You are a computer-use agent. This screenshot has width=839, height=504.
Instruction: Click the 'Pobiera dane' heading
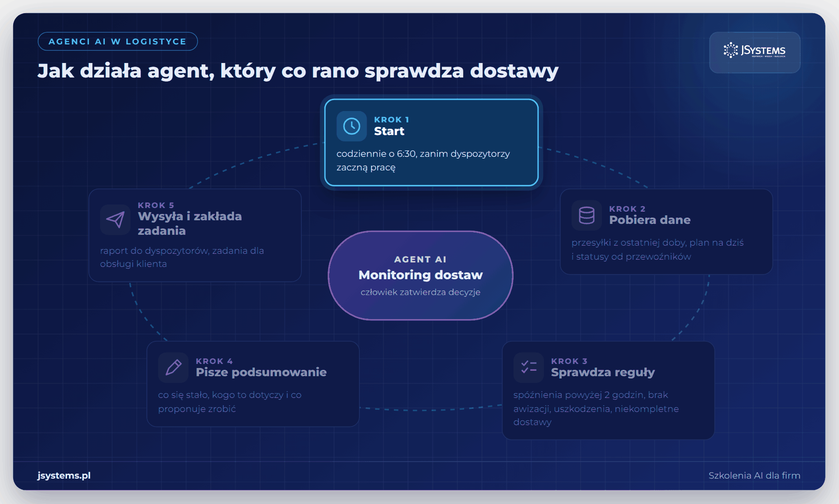[x=650, y=220]
